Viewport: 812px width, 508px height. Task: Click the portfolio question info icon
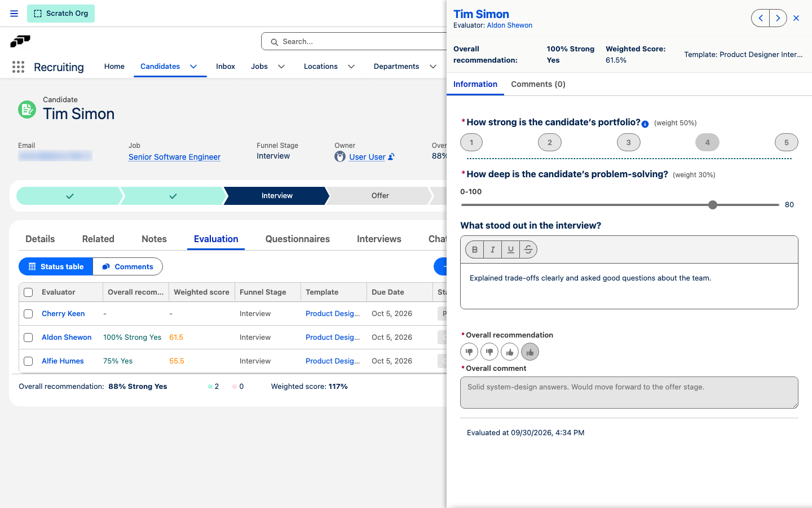(645, 124)
